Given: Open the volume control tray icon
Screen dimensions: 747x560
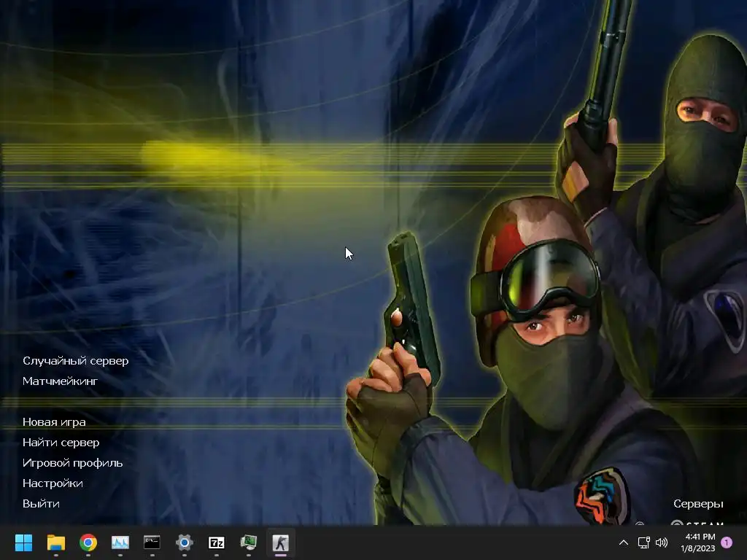Looking at the screenshot, I should (662, 542).
